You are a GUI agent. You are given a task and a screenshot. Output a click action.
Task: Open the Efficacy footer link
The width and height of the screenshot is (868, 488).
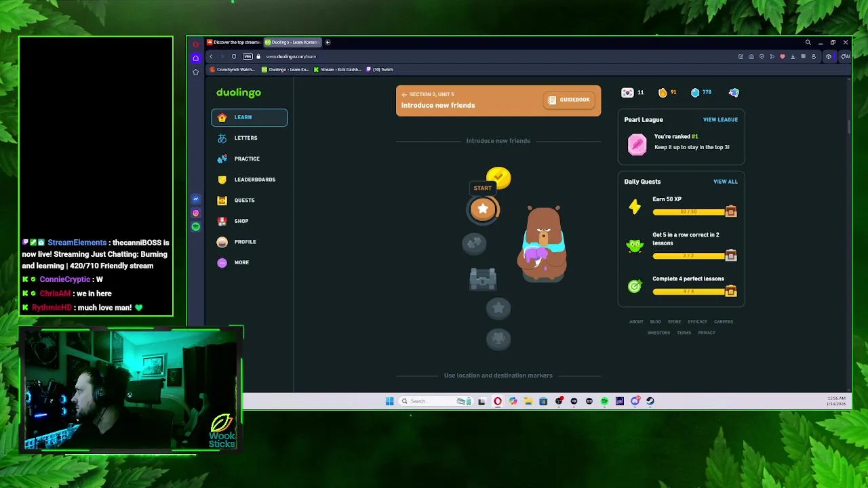coord(697,322)
